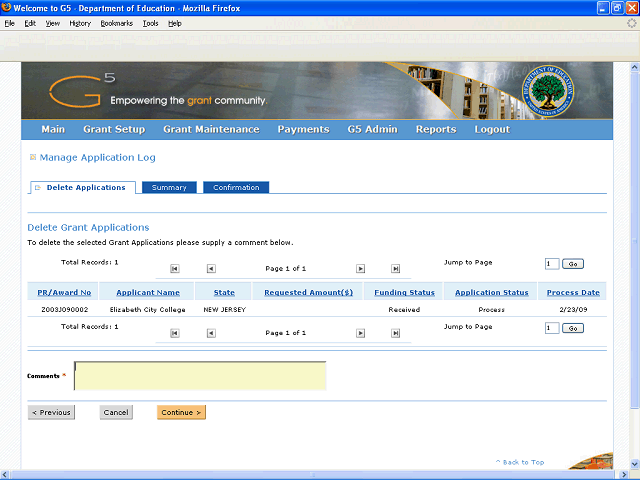
Task: Open the Help menu
Action: point(175,23)
